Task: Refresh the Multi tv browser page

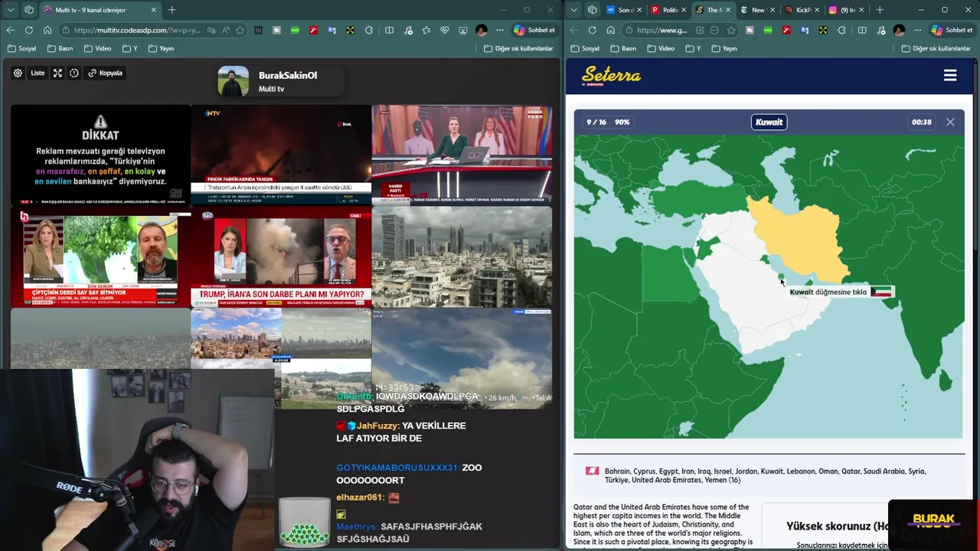Action: point(28,30)
